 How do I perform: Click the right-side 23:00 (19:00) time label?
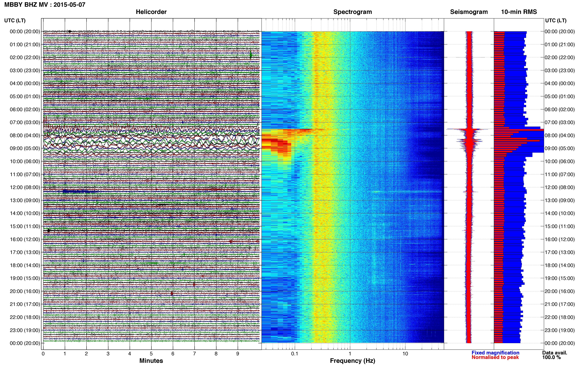pos(560,330)
